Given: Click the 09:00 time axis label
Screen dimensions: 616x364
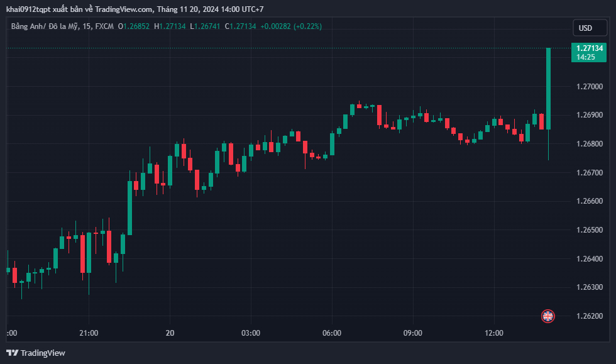Looking at the screenshot, I should [413, 333].
